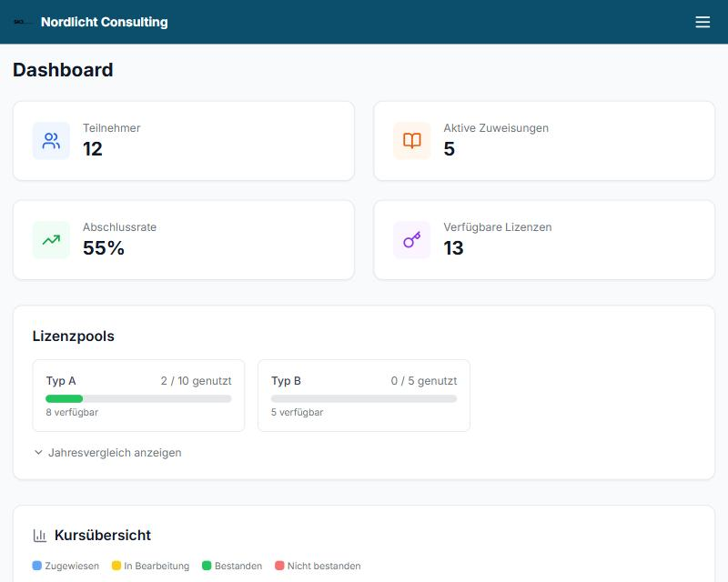
Task: Click the Typ B license usage progress bar
Action: pos(364,398)
